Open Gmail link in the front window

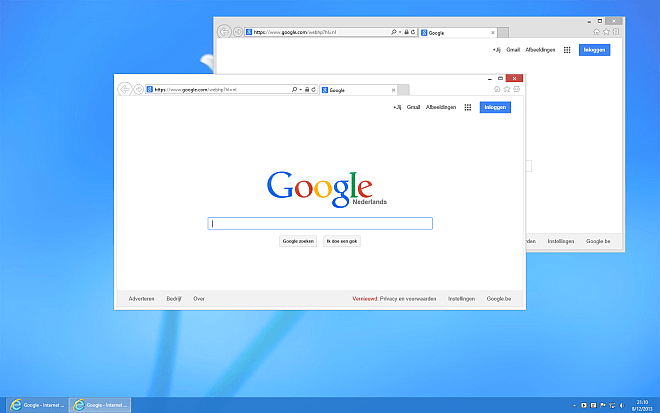pyautogui.click(x=413, y=107)
